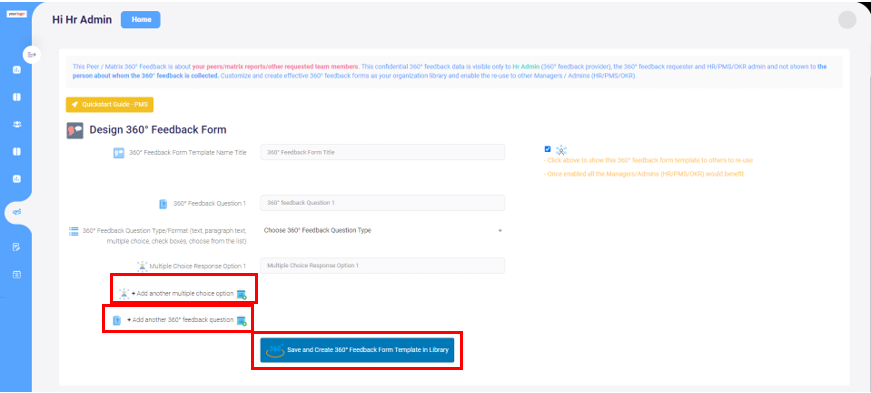
Task: Click the calendar icon in sidebar
Action: click(17, 274)
